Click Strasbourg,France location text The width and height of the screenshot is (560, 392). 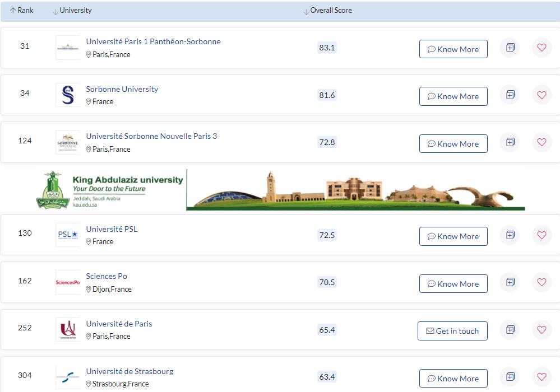click(121, 384)
